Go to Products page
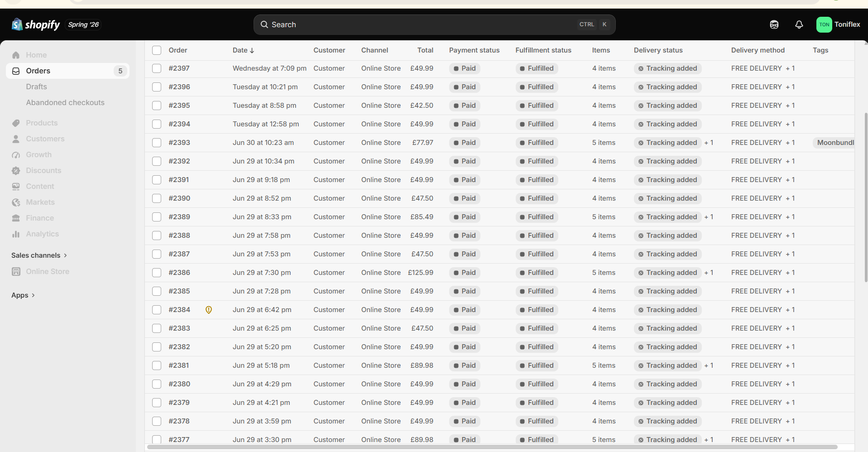Viewport: 868px width, 452px height. pos(42,123)
